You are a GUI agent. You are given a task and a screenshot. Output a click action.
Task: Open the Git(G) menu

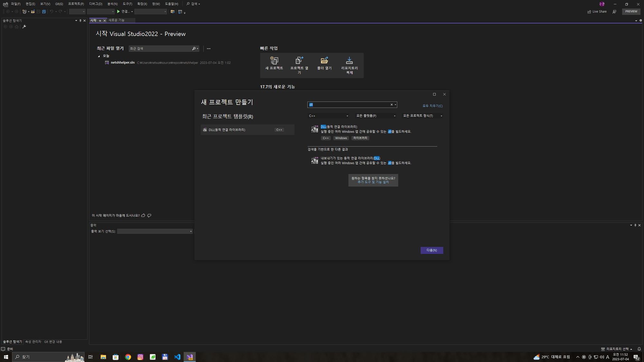point(59,4)
